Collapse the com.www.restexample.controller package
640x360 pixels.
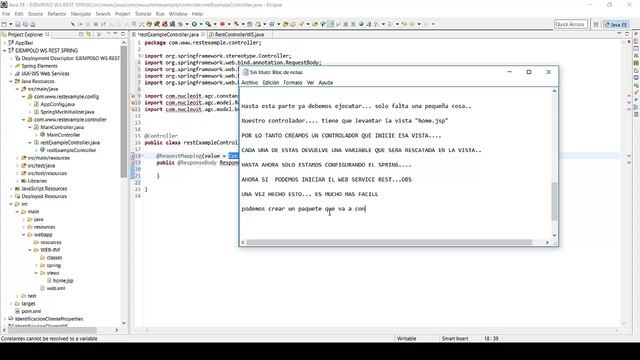click(x=24, y=120)
